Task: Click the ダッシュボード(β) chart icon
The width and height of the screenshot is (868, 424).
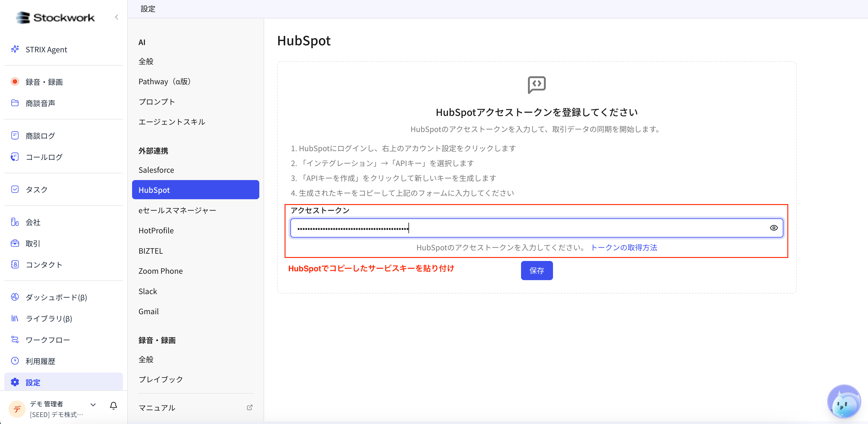Action: (x=15, y=297)
